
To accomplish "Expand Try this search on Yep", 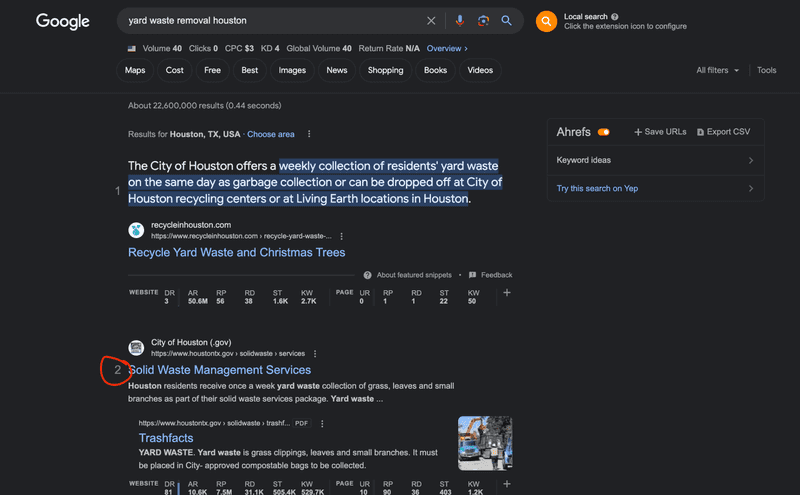I will coord(655,188).
